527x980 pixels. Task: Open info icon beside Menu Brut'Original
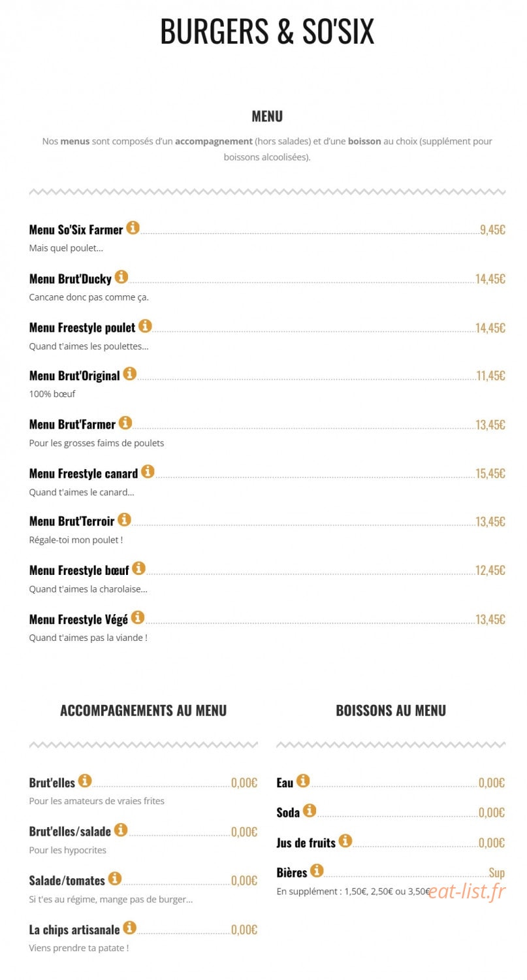pyautogui.click(x=130, y=374)
